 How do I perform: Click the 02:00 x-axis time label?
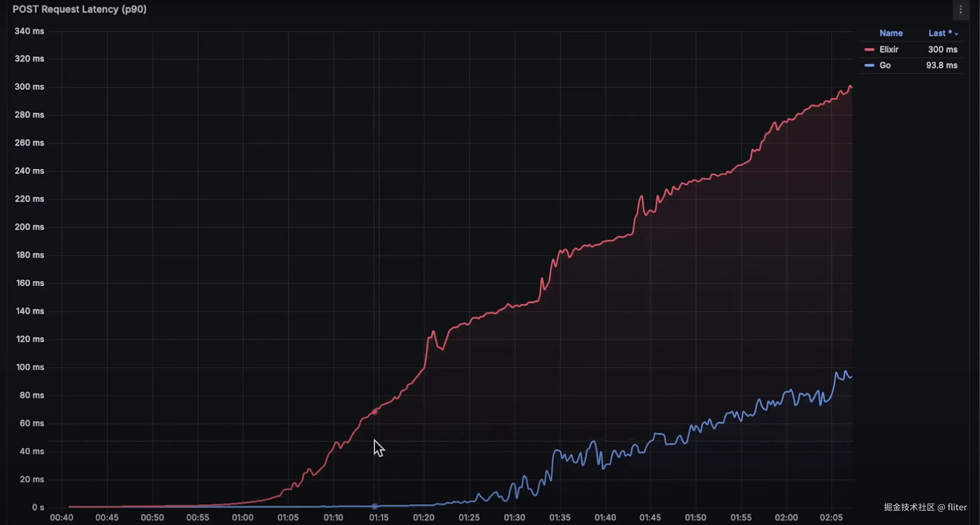pos(786,517)
